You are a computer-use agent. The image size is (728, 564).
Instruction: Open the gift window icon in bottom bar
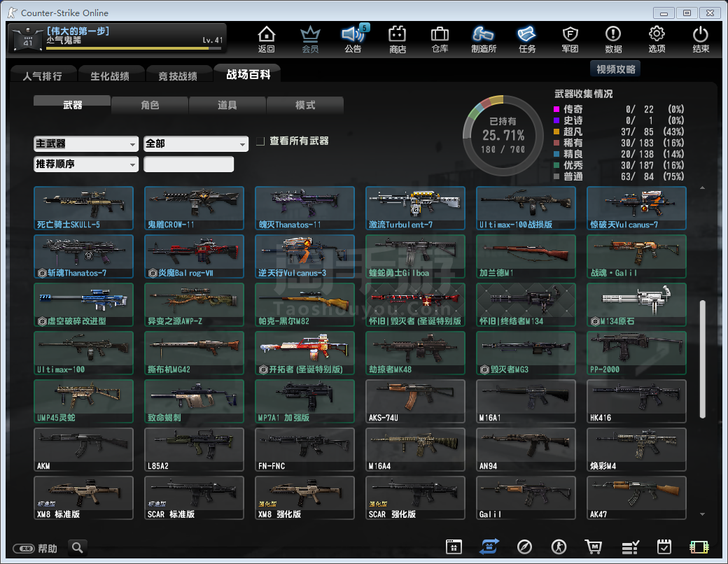pos(454,547)
